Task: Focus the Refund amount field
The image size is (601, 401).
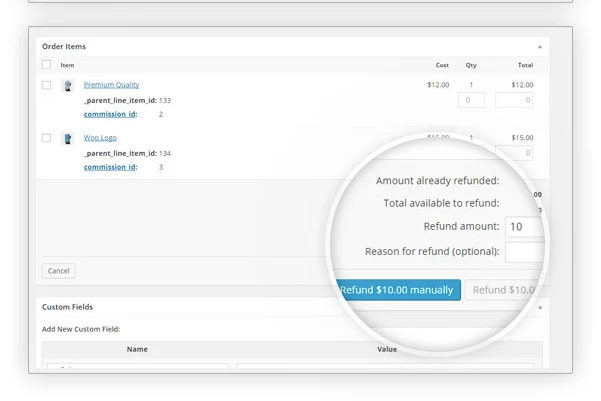Action: 525,227
